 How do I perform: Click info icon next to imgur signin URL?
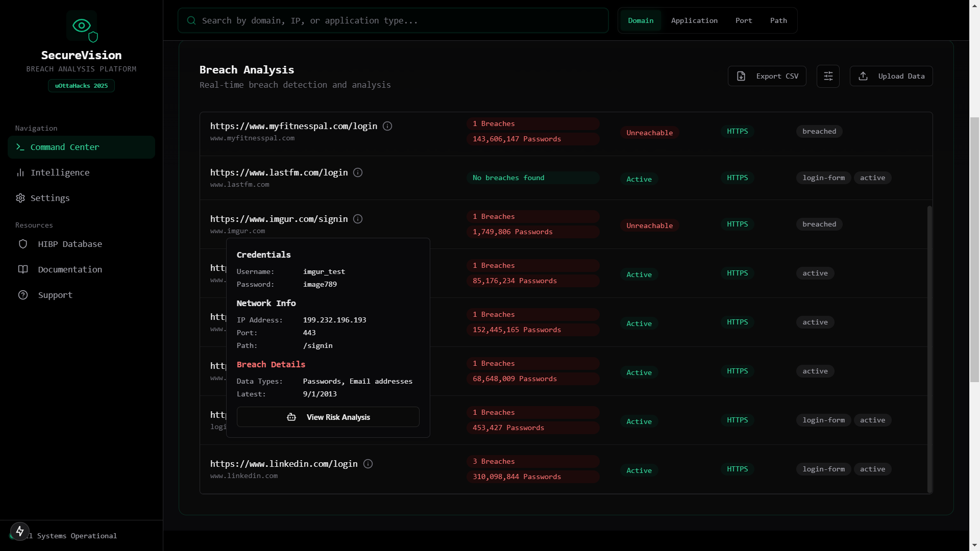coord(358,219)
